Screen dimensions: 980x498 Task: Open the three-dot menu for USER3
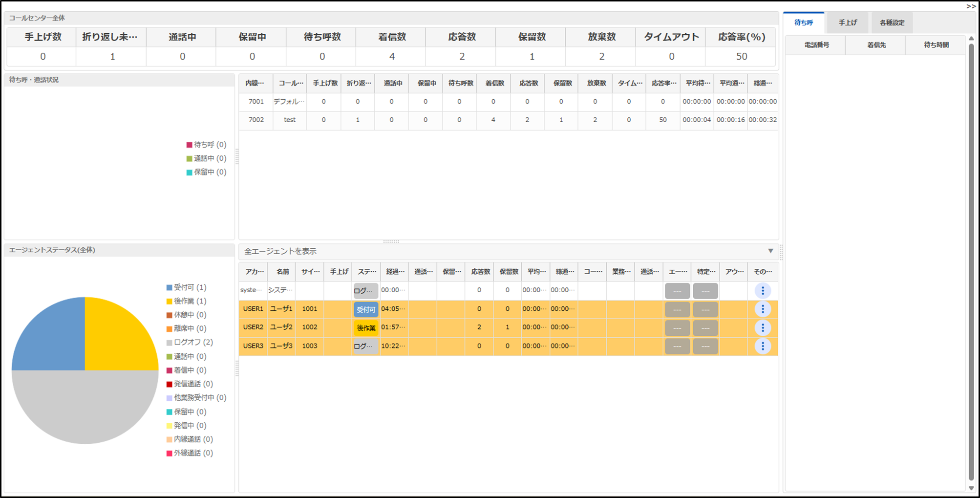(763, 346)
